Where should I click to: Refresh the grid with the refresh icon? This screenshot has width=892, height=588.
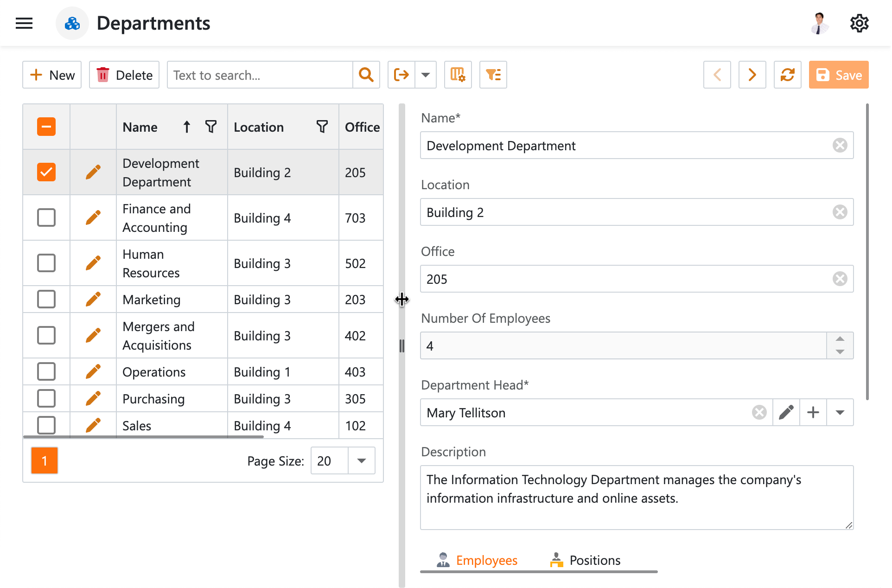point(787,75)
